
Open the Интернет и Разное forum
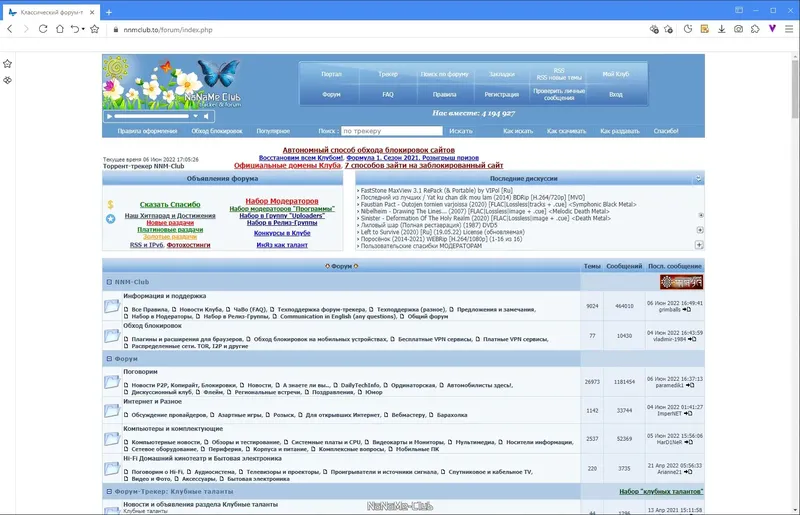click(x=152, y=402)
